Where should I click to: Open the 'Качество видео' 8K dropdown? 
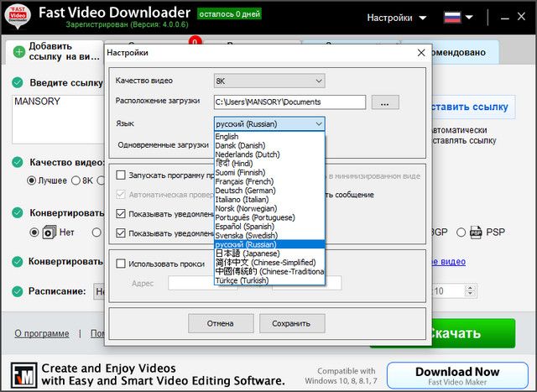pos(269,81)
